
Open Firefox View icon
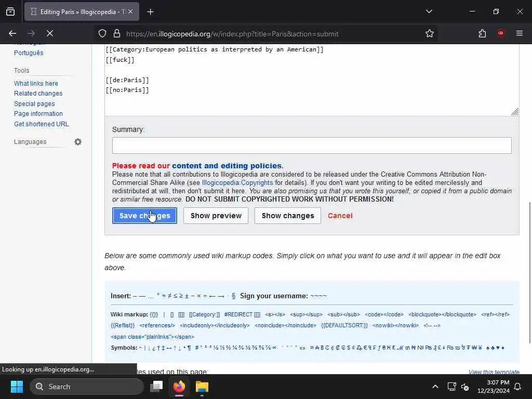coord(10,12)
